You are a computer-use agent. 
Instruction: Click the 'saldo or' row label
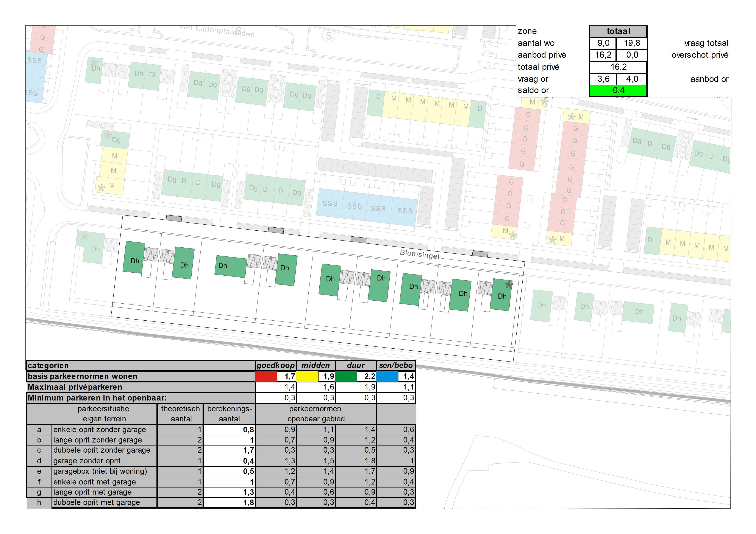coord(533,90)
